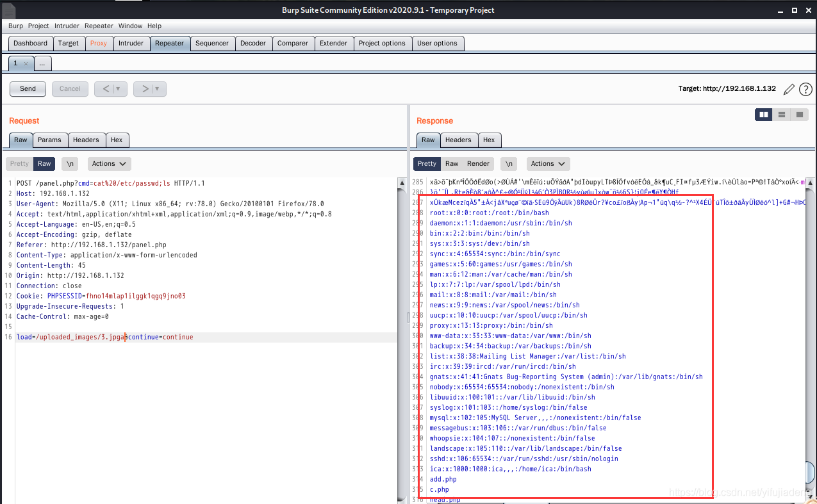Switch to the Dashboard tab

(x=31, y=43)
